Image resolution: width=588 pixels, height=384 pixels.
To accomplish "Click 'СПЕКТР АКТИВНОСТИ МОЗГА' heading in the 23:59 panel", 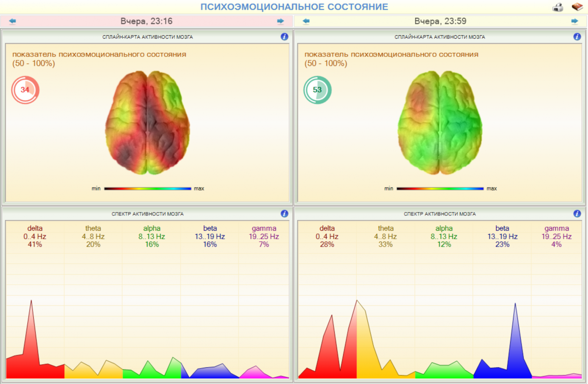I will click(440, 214).
